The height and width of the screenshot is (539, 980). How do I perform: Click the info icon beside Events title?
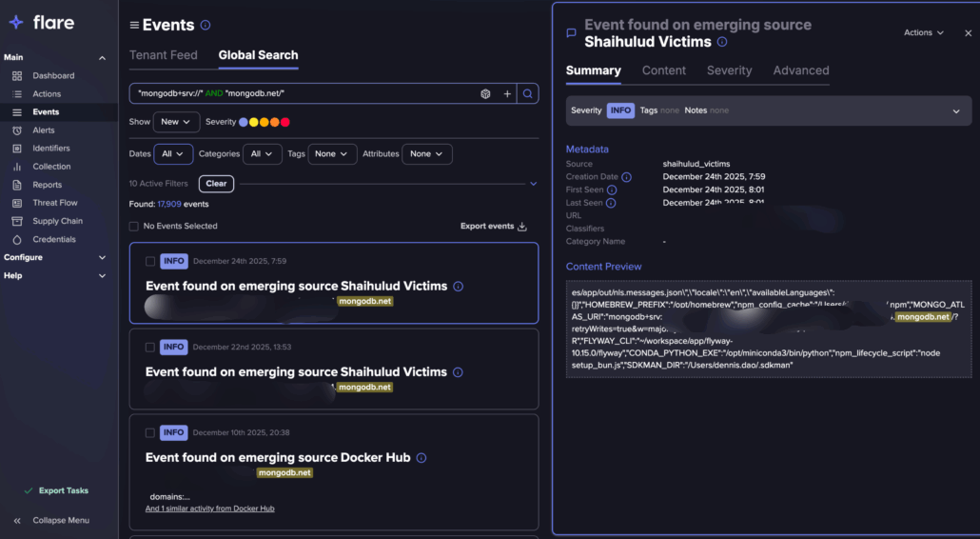206,26
